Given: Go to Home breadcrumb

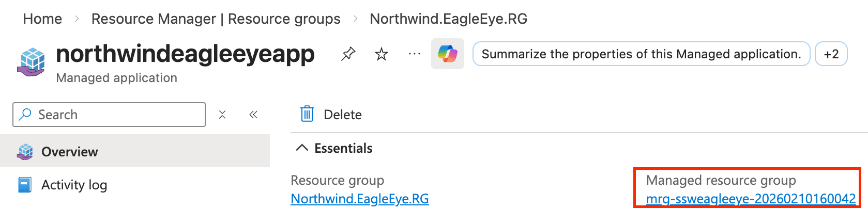Looking at the screenshot, I should click(x=42, y=19).
